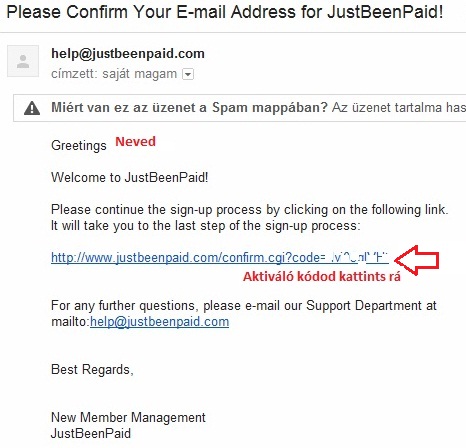466x448 pixels.
Task: Click the spam warning triangle icon
Action: [32, 108]
